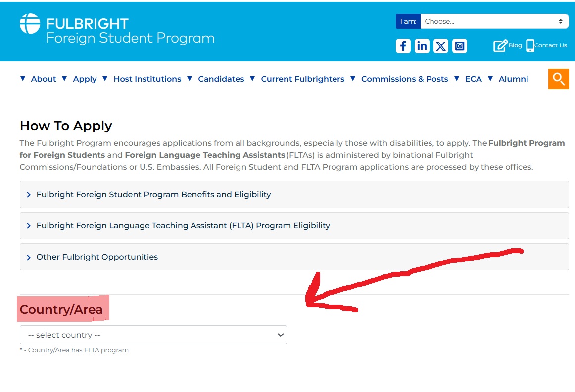Open the Apply menu

click(85, 79)
